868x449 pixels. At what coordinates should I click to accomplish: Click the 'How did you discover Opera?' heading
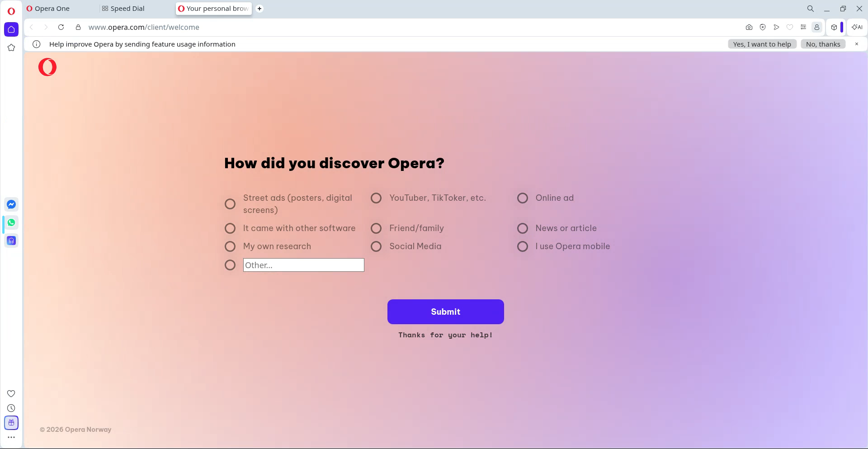coord(334,163)
